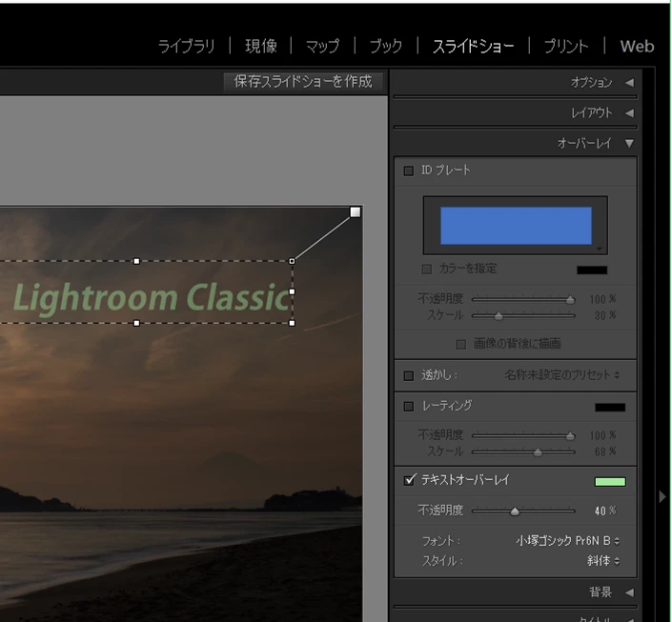Open the Web module

637,47
